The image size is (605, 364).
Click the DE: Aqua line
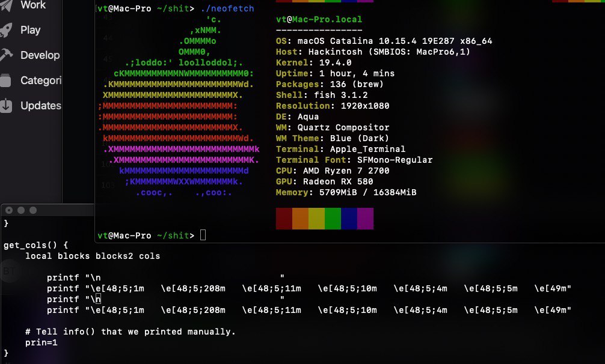point(298,117)
